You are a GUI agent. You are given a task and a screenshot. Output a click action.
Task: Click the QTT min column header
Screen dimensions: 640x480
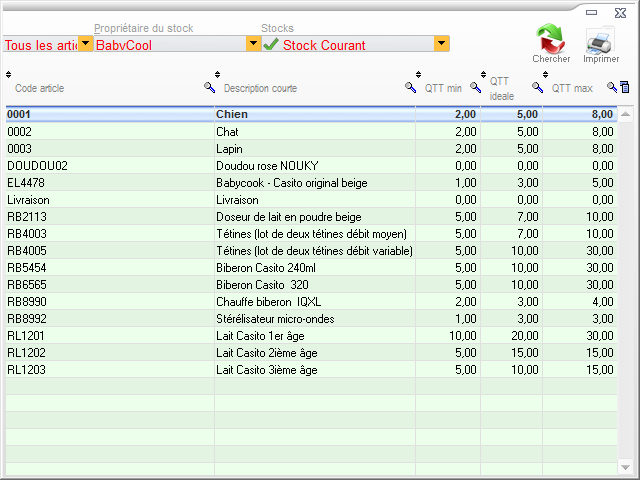[443, 89]
